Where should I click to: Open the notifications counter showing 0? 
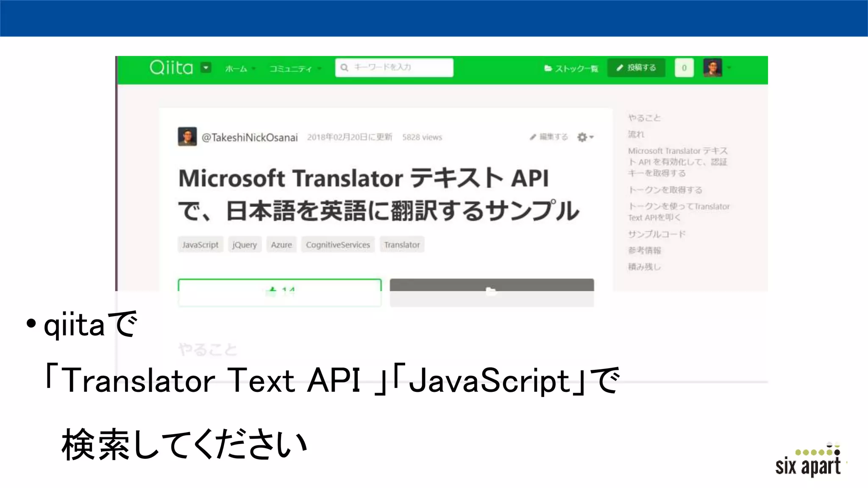[684, 68]
